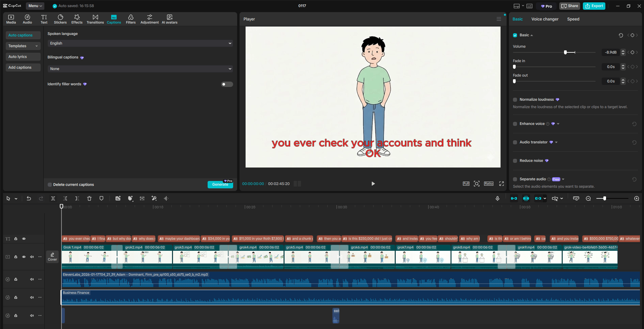
Task: Open the Bilingual captions dropdown
Action: point(140,68)
